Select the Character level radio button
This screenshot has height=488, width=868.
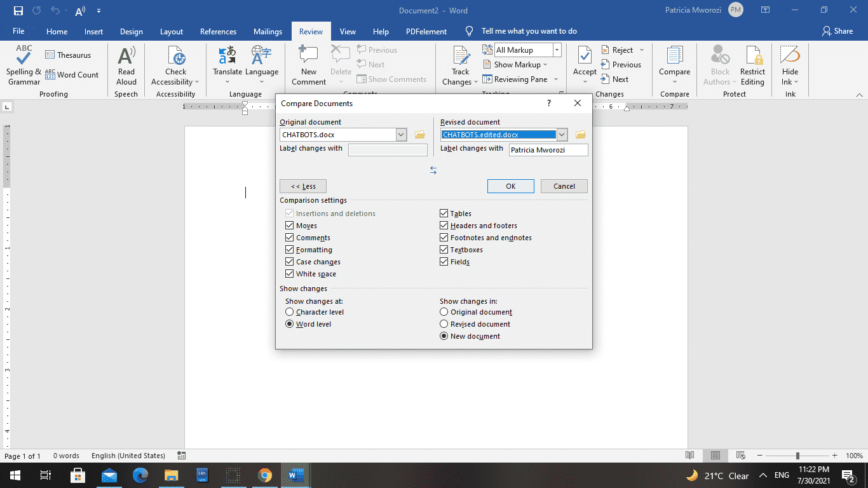click(x=290, y=311)
